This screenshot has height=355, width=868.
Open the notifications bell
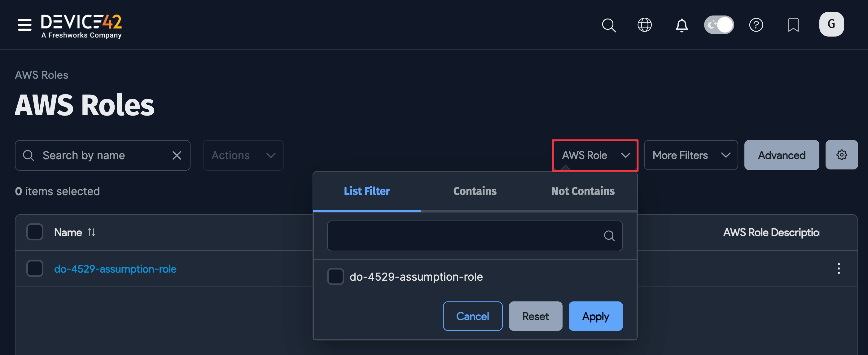coord(682,25)
